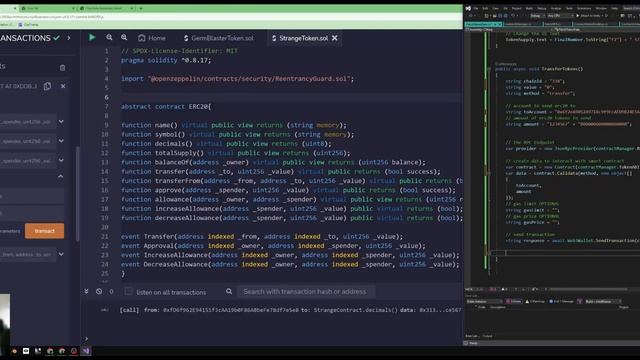640x360 pixels.
Task: Open the Visual Studio File menu
Action: click(476, 8)
